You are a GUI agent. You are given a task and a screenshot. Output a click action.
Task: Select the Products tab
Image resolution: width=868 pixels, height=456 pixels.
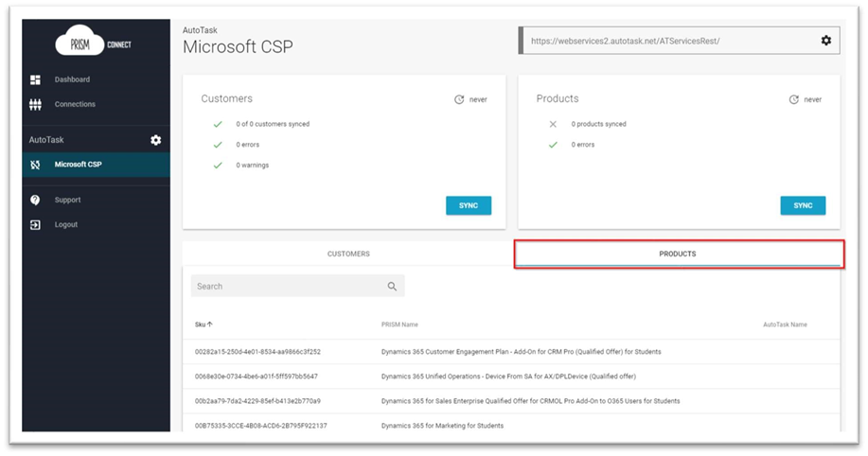678,254
